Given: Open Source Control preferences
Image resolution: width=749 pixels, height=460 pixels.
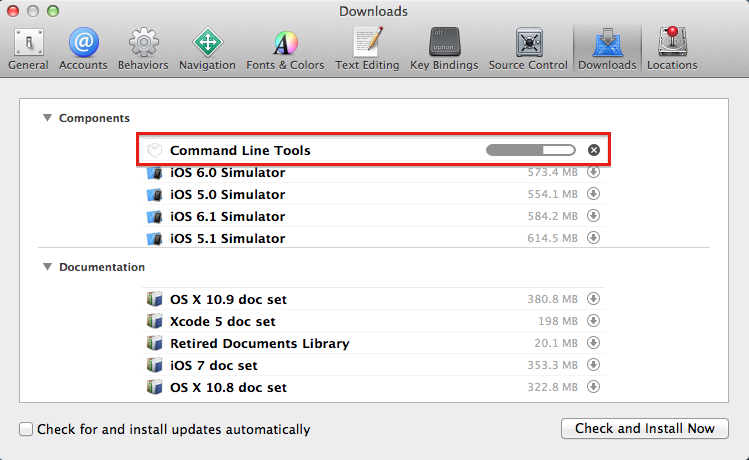Looking at the screenshot, I should point(528,50).
